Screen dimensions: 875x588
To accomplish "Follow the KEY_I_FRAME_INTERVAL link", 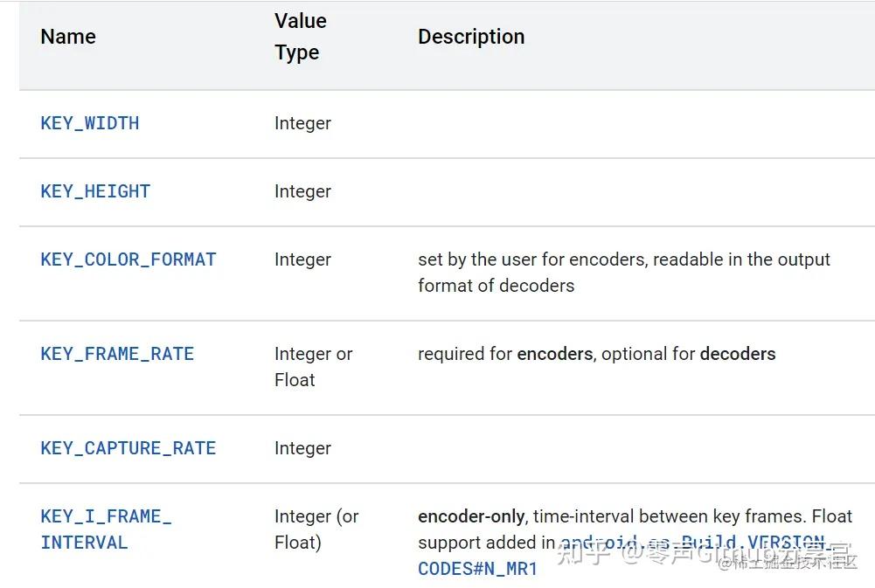I will click(105, 529).
